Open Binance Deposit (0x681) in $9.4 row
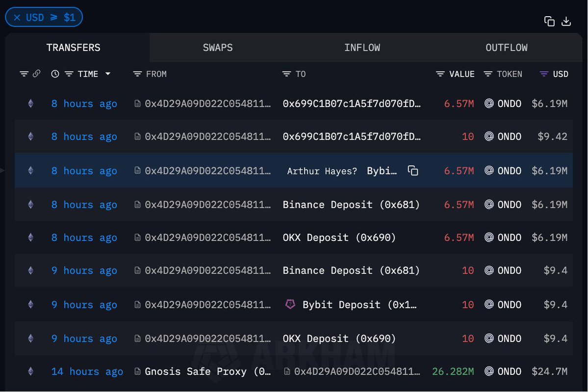Screen dimensions: 588x392 click(351, 270)
